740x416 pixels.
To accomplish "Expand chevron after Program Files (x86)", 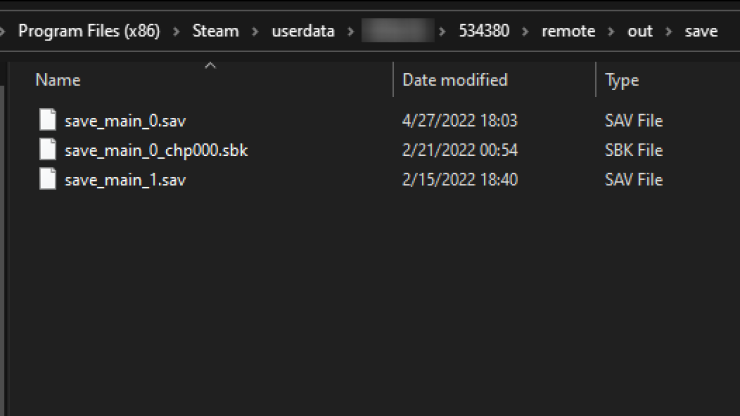I will (x=176, y=32).
